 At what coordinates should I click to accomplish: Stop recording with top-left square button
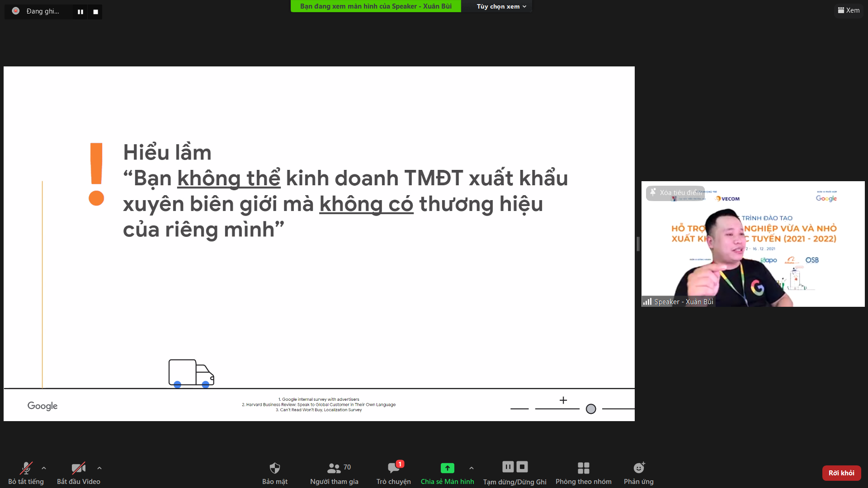(95, 12)
